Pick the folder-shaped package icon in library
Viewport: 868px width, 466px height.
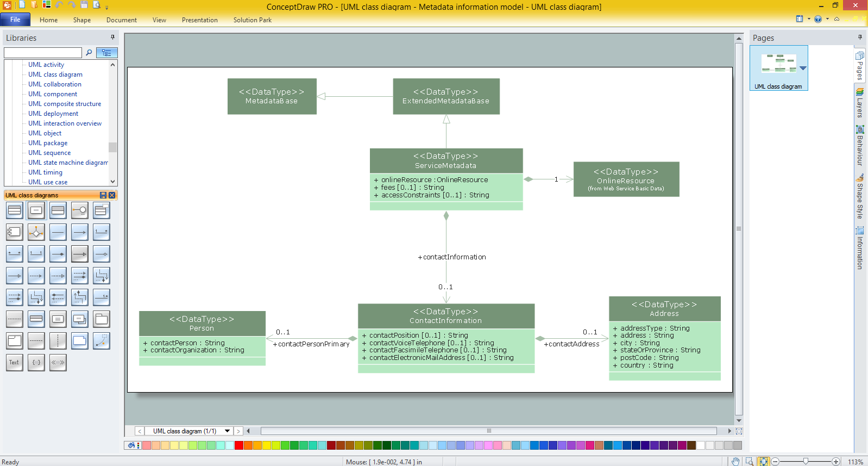tap(102, 319)
